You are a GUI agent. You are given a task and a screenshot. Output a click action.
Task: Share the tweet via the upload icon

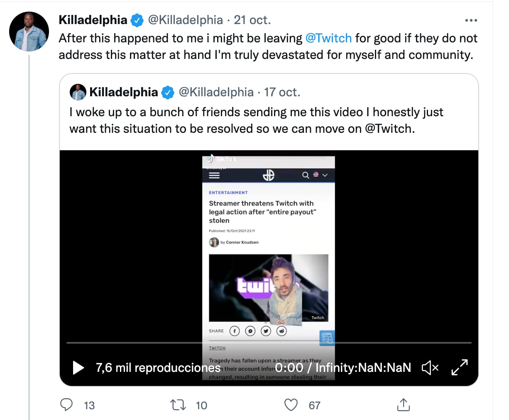(x=403, y=405)
